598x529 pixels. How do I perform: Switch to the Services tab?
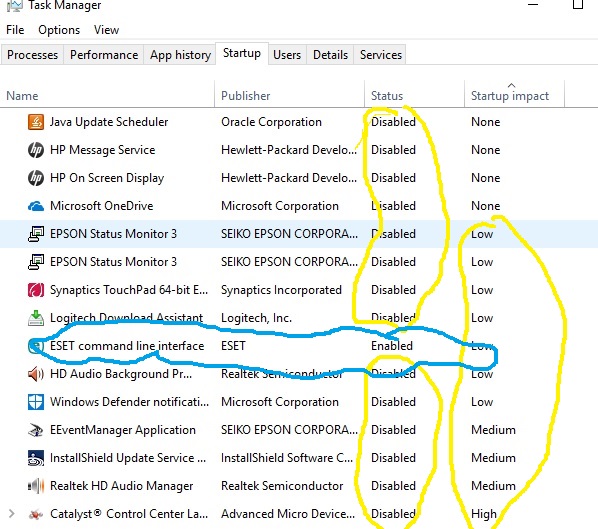(x=381, y=55)
